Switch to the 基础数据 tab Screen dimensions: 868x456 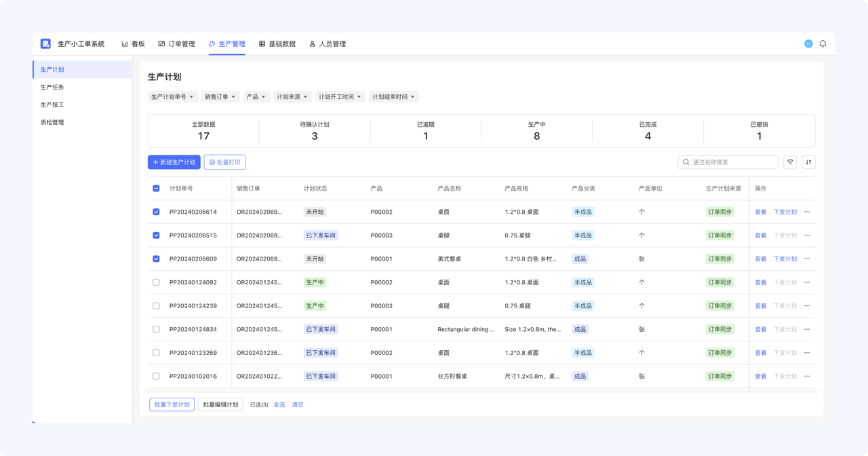click(x=277, y=43)
